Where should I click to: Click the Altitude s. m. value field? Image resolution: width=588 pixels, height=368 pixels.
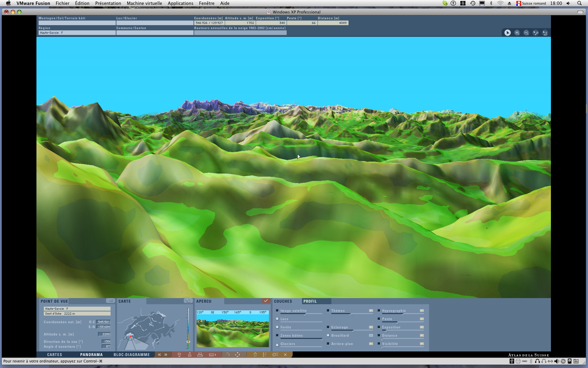tap(104, 334)
